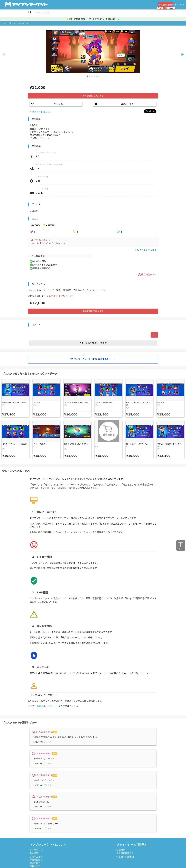Open footer トップページ link
Viewport: 186px width, 868px height.
point(36,850)
